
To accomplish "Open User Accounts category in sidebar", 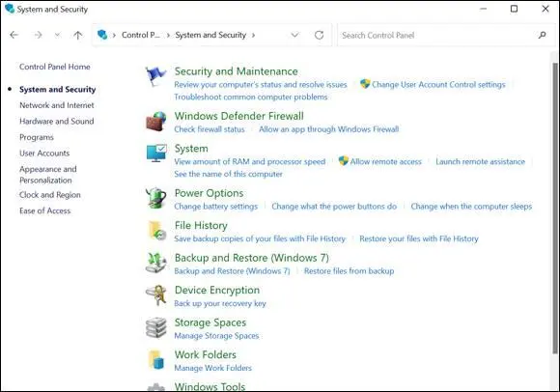I will tap(44, 154).
